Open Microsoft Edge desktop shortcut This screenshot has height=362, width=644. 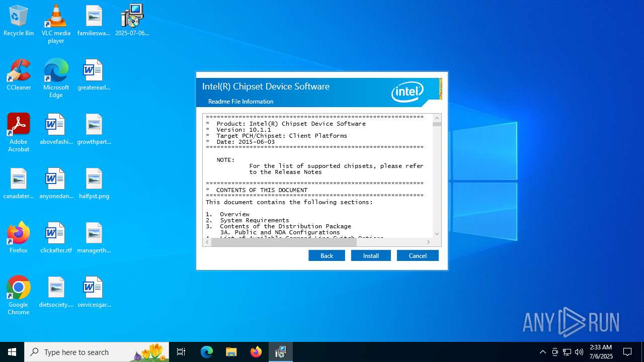pos(56,78)
